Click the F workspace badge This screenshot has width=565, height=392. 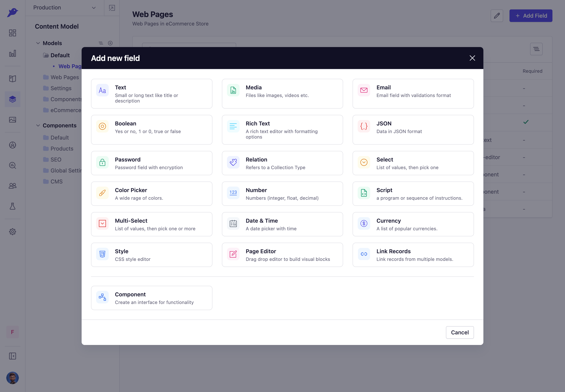point(13,332)
